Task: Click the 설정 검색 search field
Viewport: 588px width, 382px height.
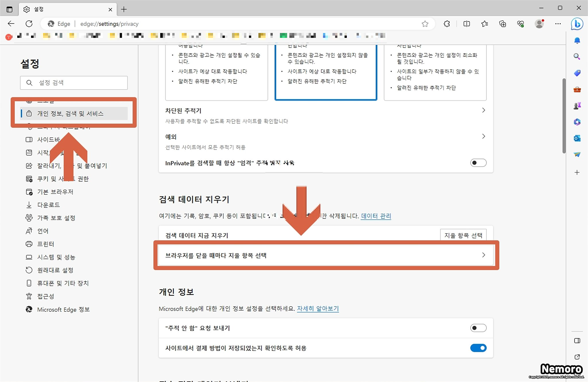Action: (78, 83)
